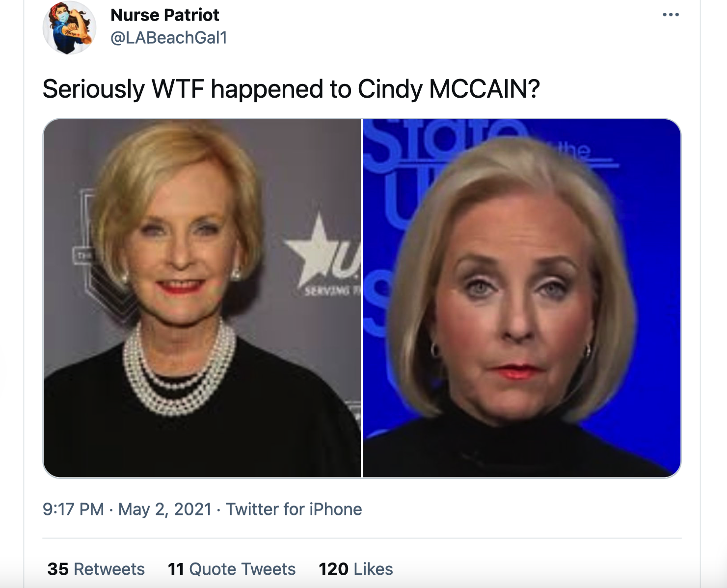Click the like count number 120

pos(333,569)
